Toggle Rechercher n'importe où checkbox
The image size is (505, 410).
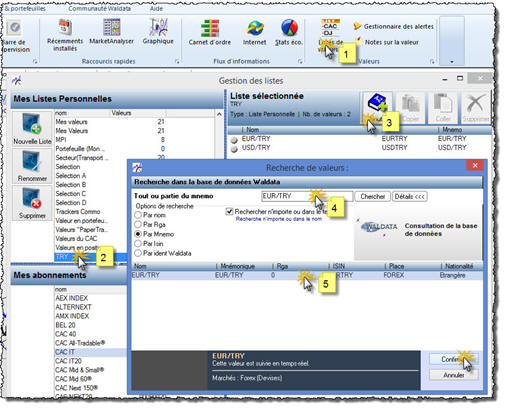tap(229, 211)
